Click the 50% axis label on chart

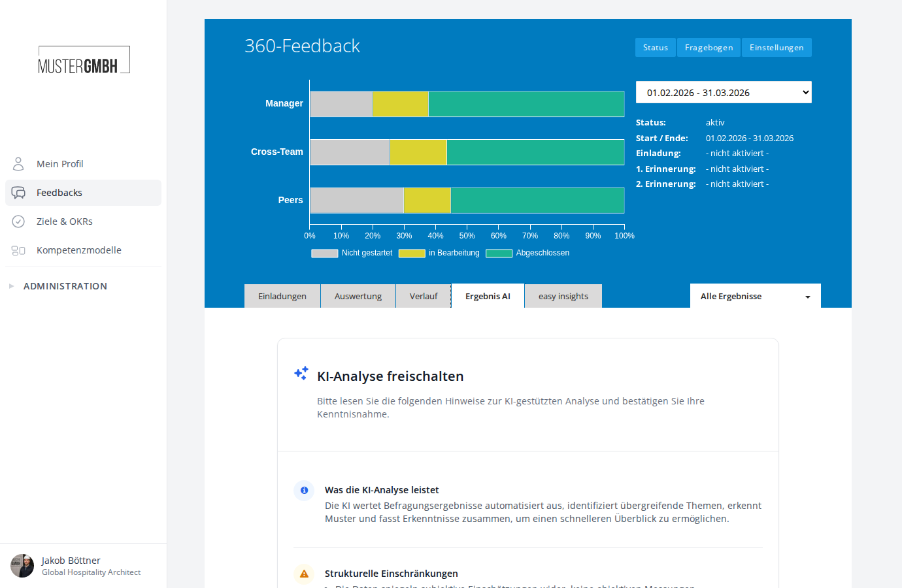point(467,236)
